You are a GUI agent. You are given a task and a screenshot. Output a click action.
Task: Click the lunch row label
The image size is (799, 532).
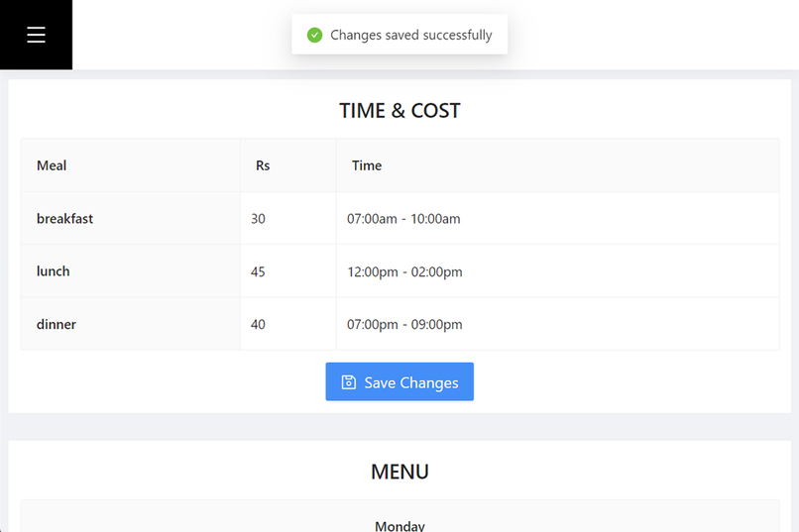click(x=53, y=271)
